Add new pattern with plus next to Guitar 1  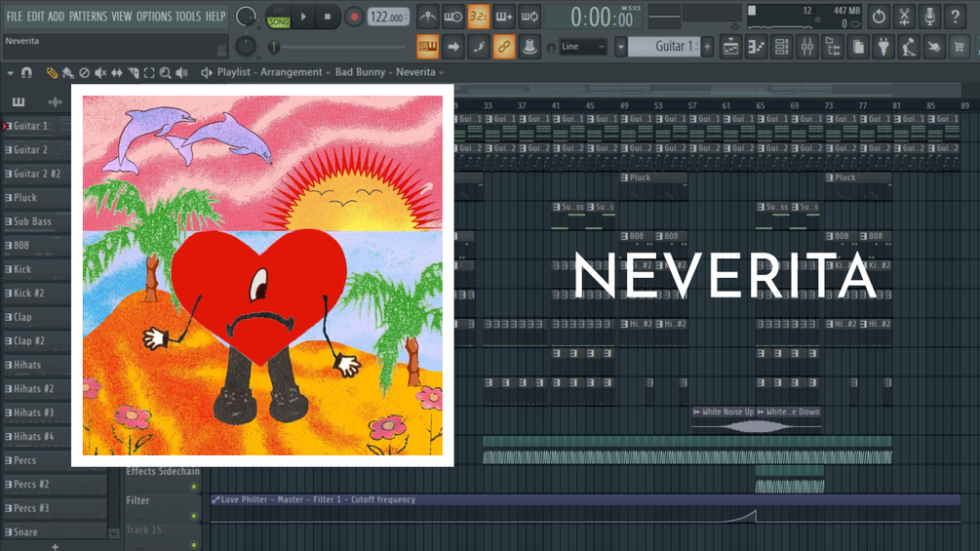[x=707, y=47]
